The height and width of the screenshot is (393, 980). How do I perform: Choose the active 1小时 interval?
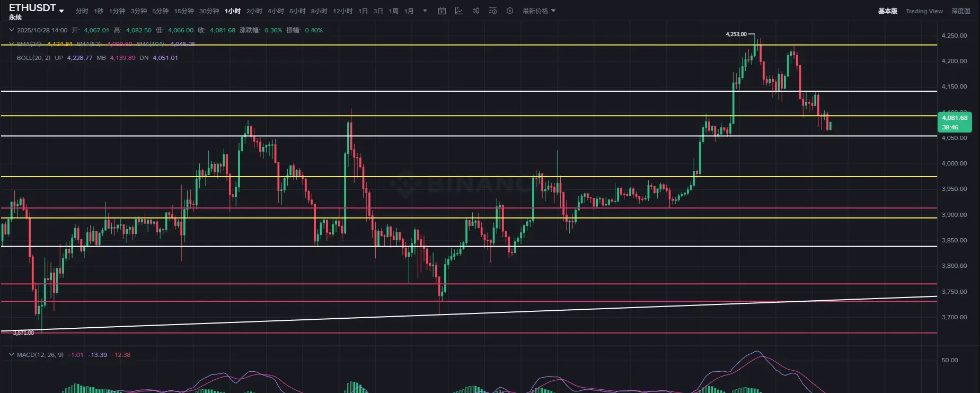[x=233, y=11]
